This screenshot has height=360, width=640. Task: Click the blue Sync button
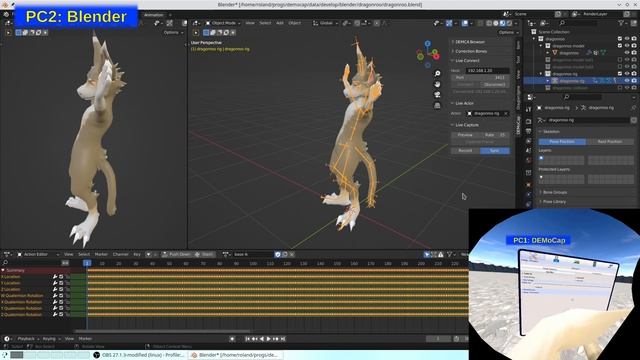(x=495, y=151)
